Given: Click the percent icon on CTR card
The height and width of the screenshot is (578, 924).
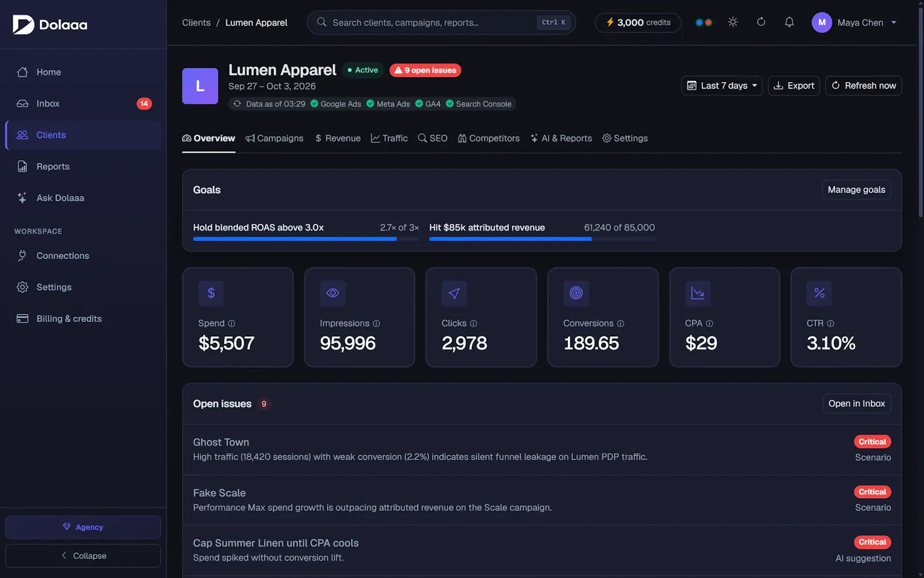Looking at the screenshot, I should pos(819,293).
